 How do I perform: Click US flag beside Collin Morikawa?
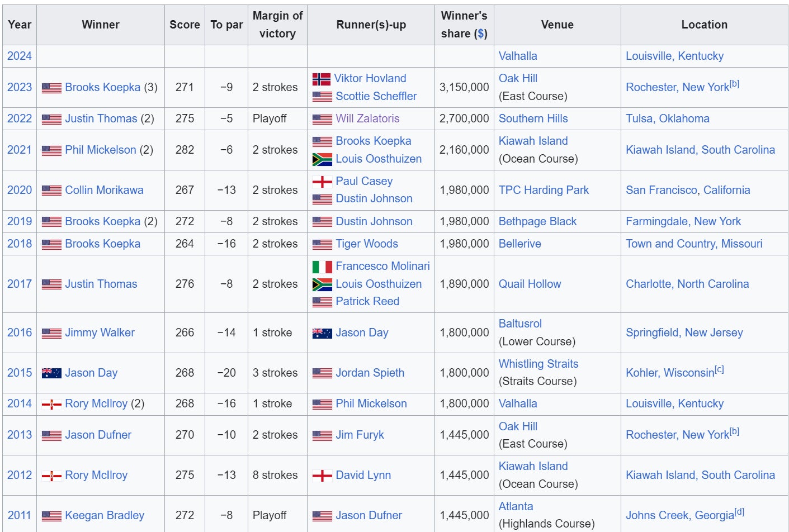51,191
